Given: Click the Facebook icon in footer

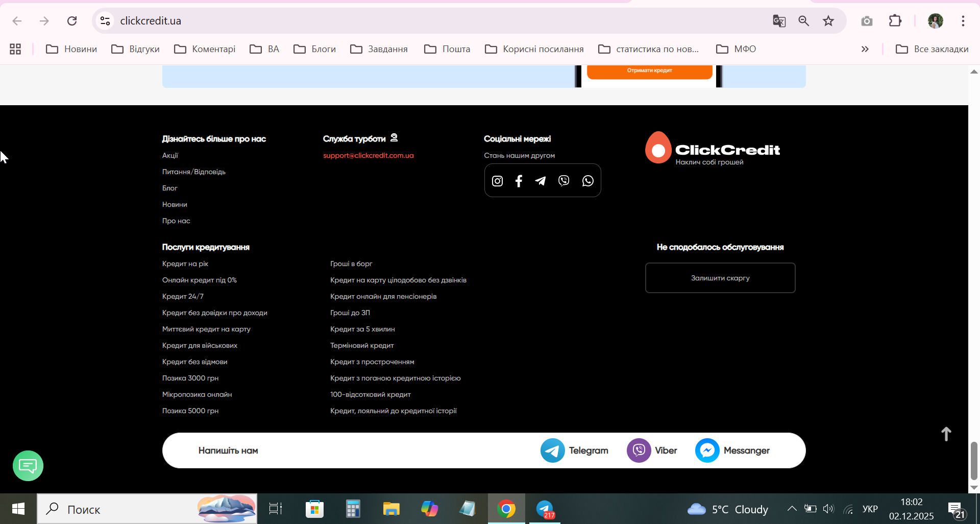Looking at the screenshot, I should [519, 181].
